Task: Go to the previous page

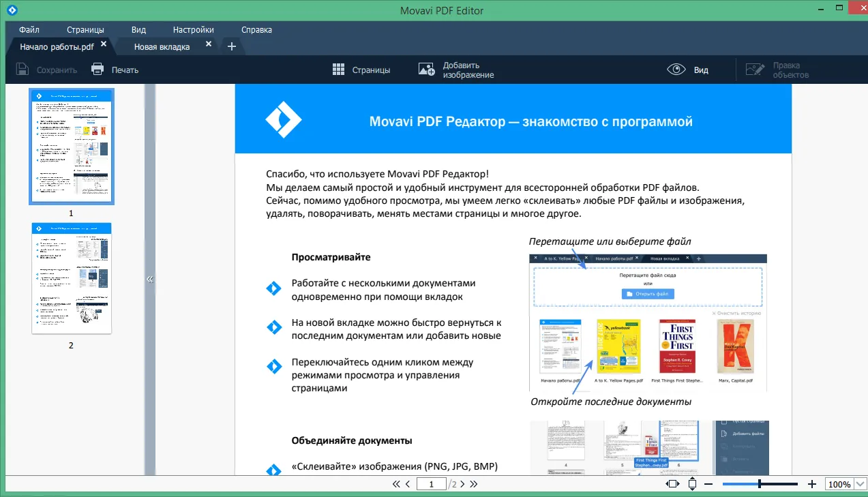Action: pos(408,485)
